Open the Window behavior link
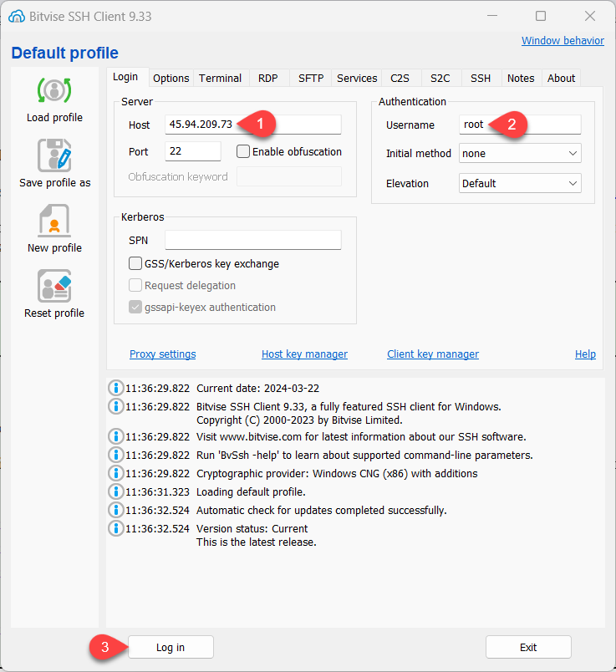 pyautogui.click(x=563, y=41)
